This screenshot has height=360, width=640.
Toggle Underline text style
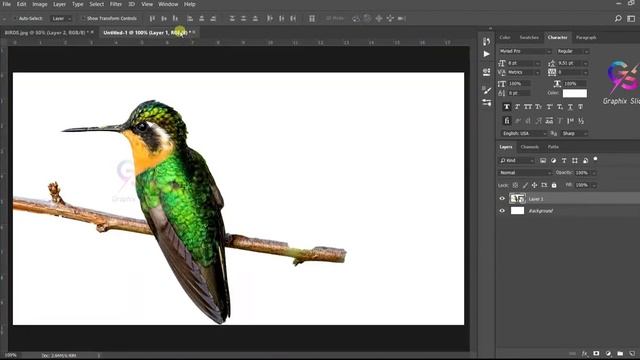tap(570, 107)
